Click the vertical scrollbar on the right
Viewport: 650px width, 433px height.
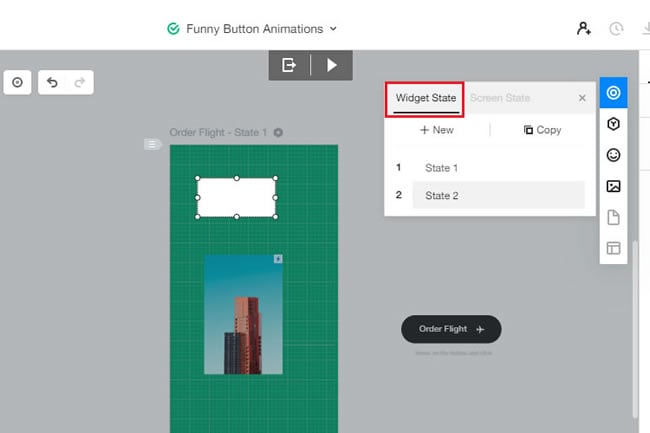click(x=635, y=329)
